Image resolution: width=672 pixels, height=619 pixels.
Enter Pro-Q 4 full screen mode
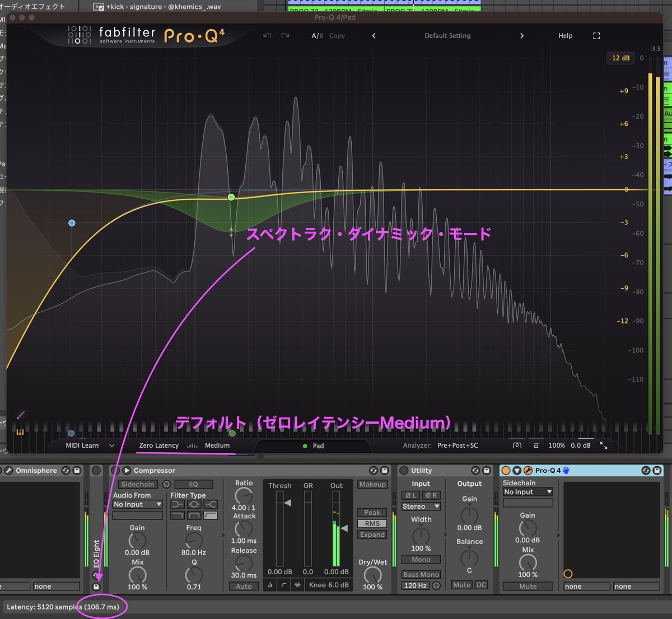[x=596, y=36]
